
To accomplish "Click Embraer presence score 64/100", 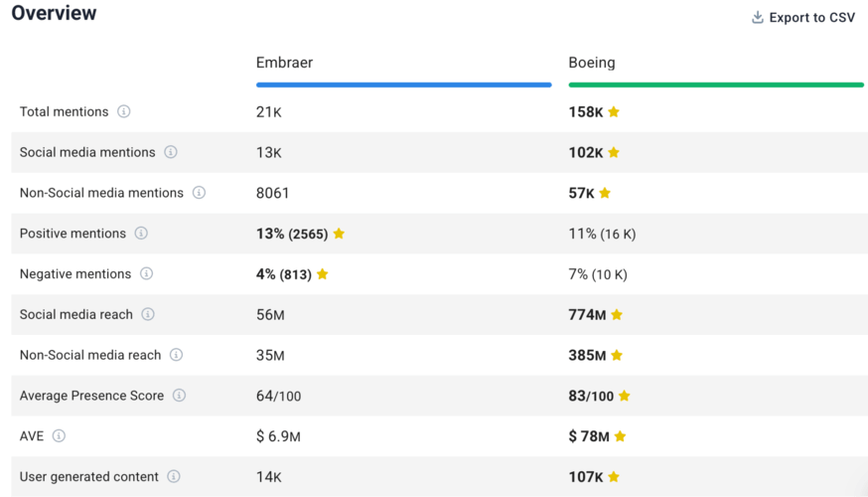I will 278,396.
